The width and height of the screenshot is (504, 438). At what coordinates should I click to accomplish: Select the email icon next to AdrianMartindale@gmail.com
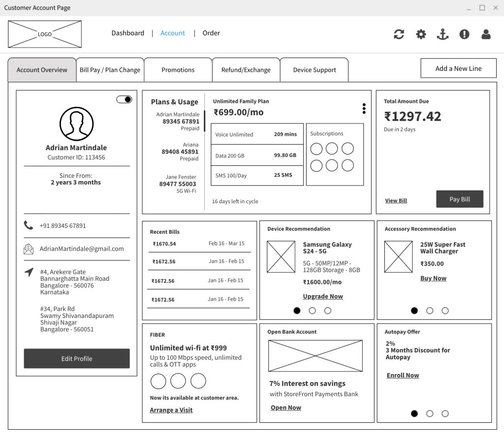28,249
